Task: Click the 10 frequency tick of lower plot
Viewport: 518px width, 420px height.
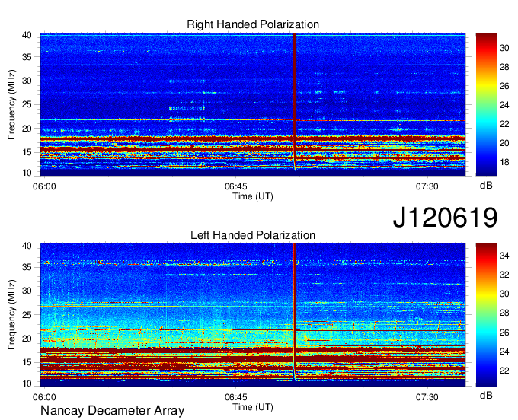Action: 27,383
